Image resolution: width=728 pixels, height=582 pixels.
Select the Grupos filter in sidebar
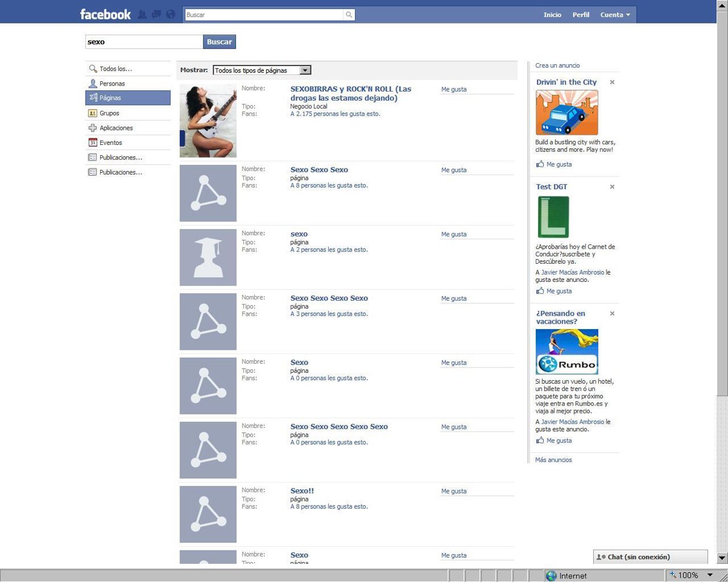click(x=109, y=113)
